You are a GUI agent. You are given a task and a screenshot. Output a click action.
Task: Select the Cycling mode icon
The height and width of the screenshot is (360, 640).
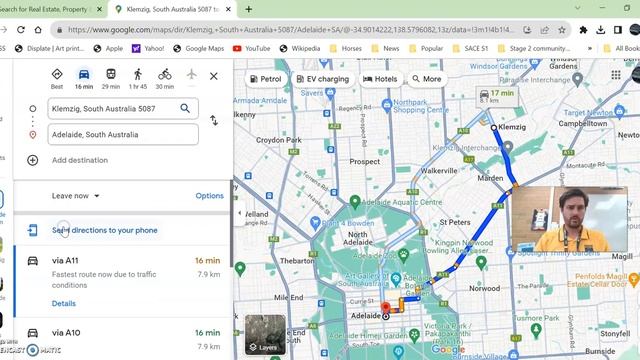pyautogui.click(x=164, y=79)
